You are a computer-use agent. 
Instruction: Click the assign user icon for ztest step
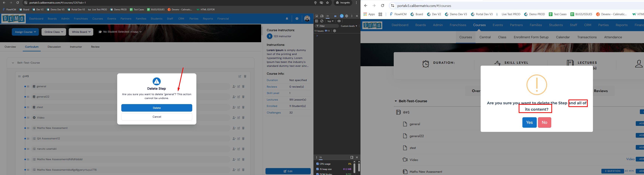(234, 107)
